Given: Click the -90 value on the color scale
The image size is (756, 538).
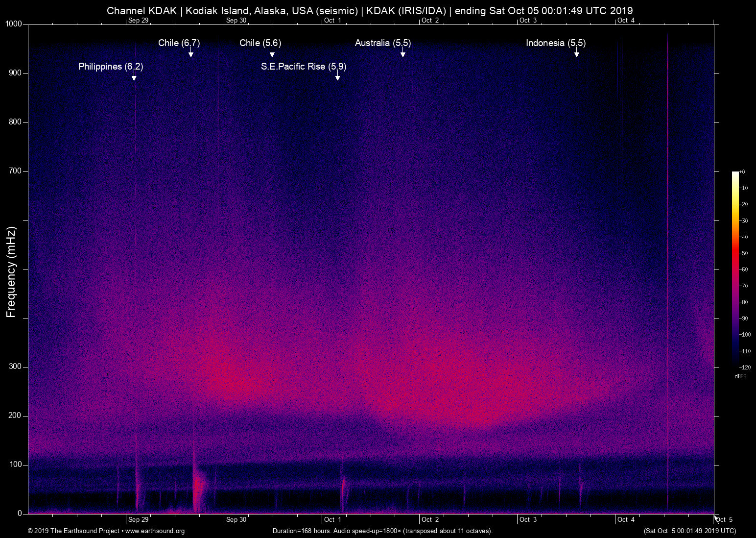Looking at the screenshot, I should click(743, 318).
